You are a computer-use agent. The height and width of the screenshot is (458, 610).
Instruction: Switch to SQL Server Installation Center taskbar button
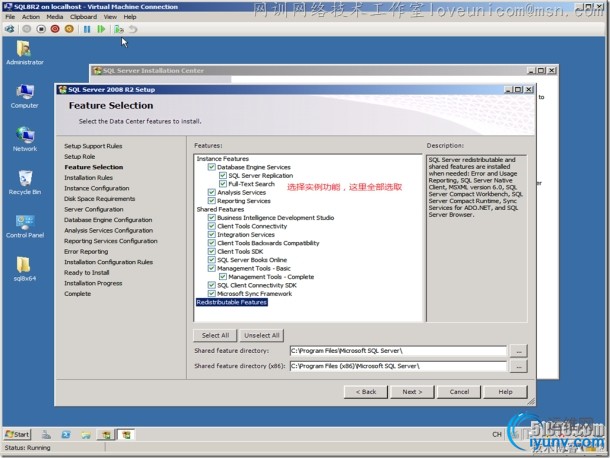coord(106,434)
